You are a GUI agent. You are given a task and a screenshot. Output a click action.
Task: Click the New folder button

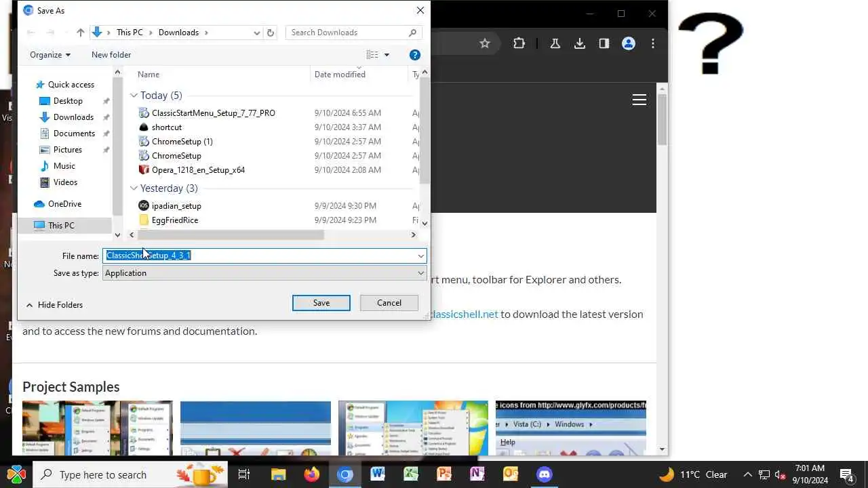tap(111, 55)
